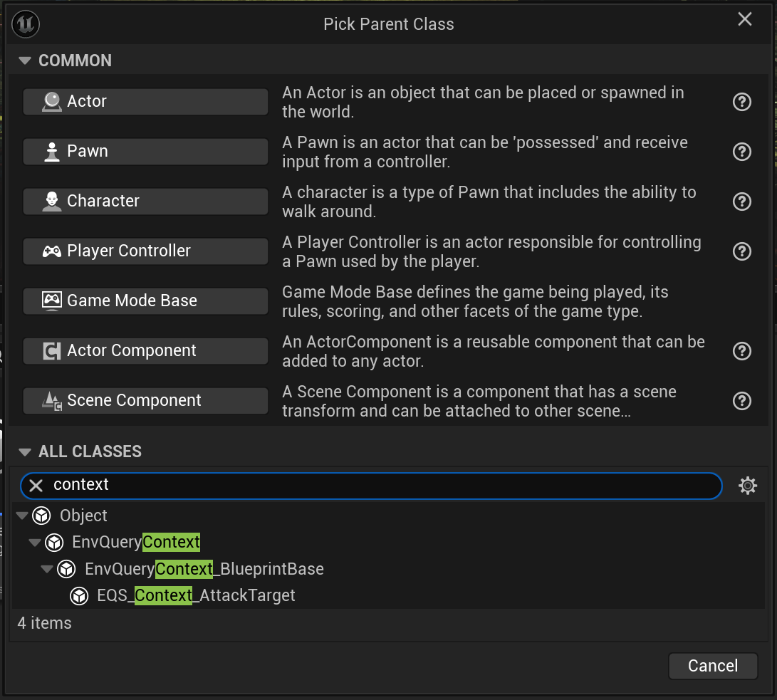Open help for the Pawn class
The image size is (777, 700).
click(x=742, y=152)
